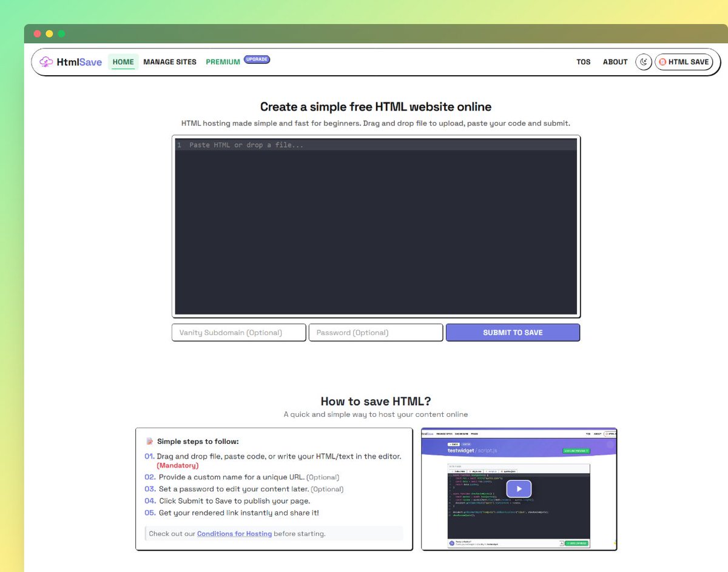Click the Vanity Subdomain input field

coord(238,332)
